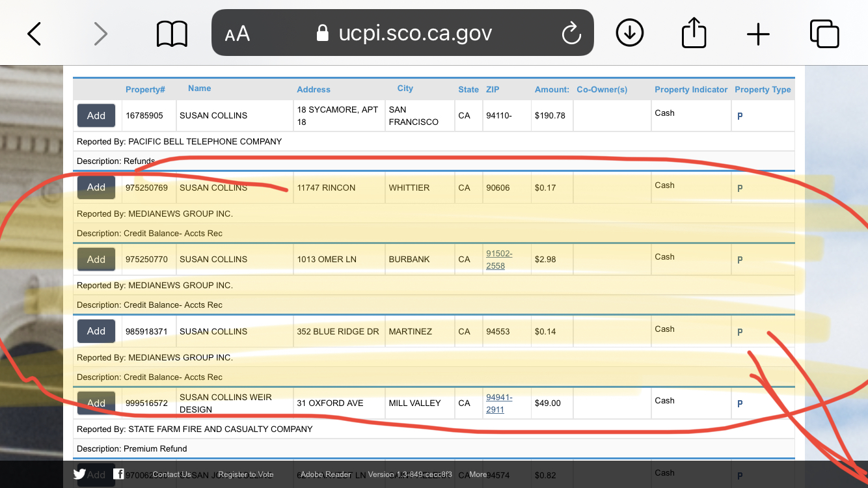The height and width of the screenshot is (488, 868).
Task: Add property 975250770 Burbank row
Action: (96, 259)
